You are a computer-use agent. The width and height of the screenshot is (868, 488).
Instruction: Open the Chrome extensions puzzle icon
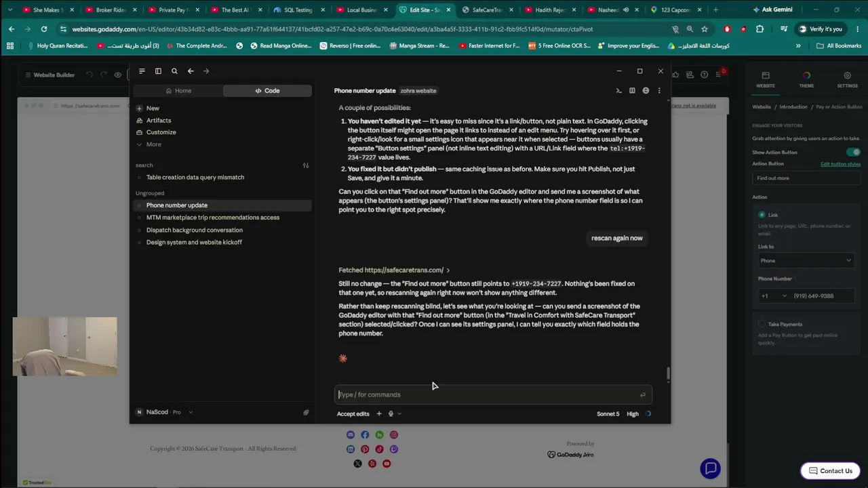pos(759,29)
